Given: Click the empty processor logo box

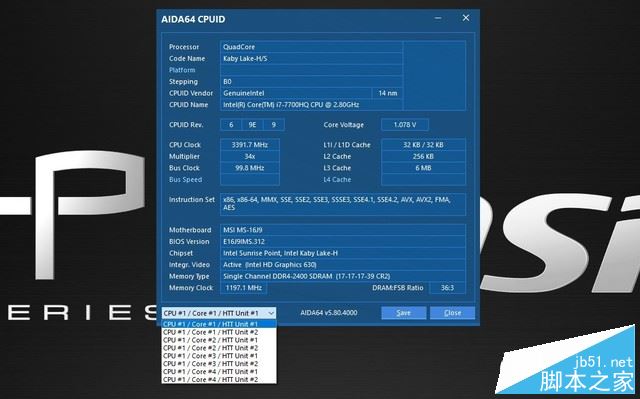Looking at the screenshot, I should pos(434,75).
